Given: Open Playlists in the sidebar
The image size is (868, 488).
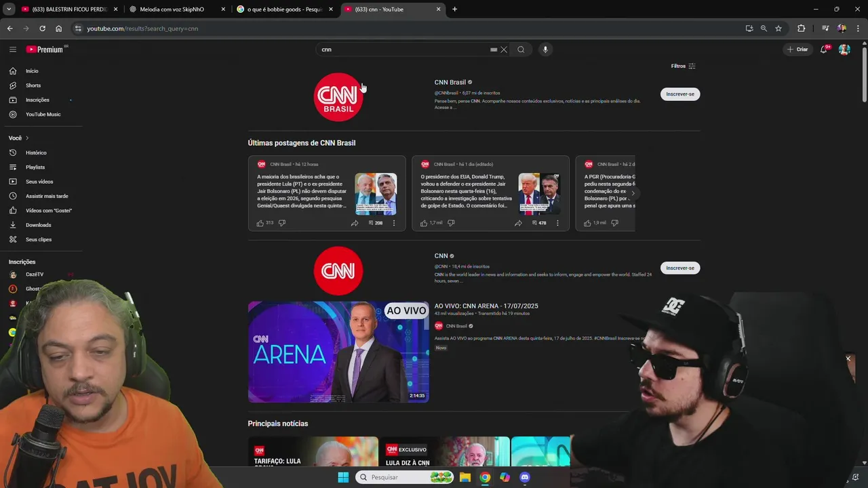Looking at the screenshot, I should [x=35, y=167].
